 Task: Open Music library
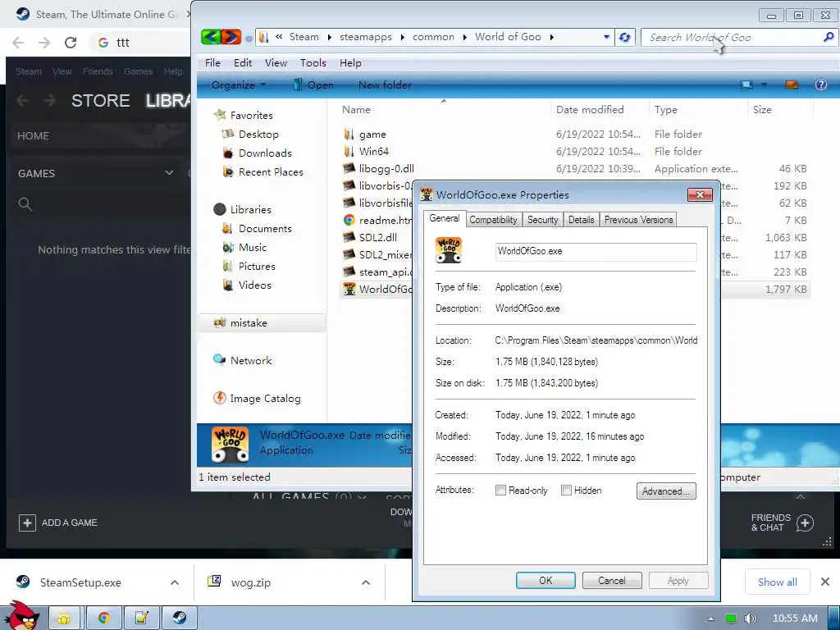click(x=253, y=247)
